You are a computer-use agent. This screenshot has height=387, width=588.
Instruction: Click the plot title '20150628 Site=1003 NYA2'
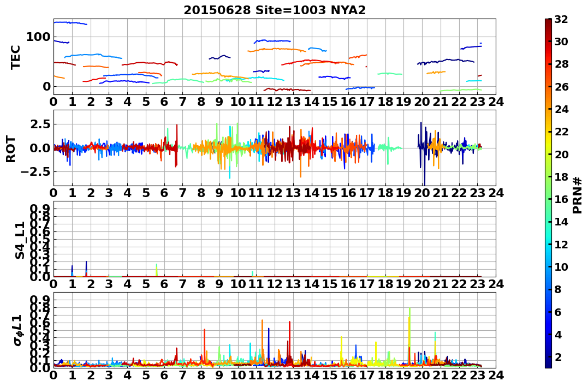click(x=275, y=10)
